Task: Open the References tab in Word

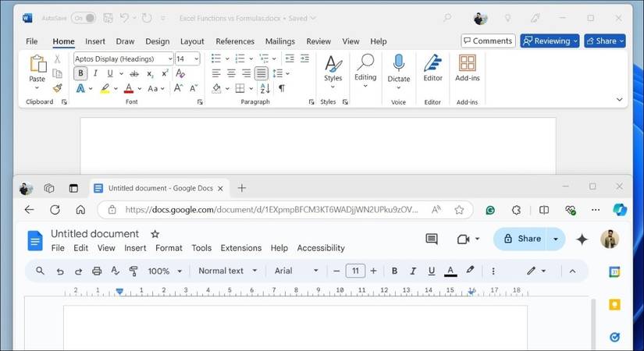Action: 235,41
